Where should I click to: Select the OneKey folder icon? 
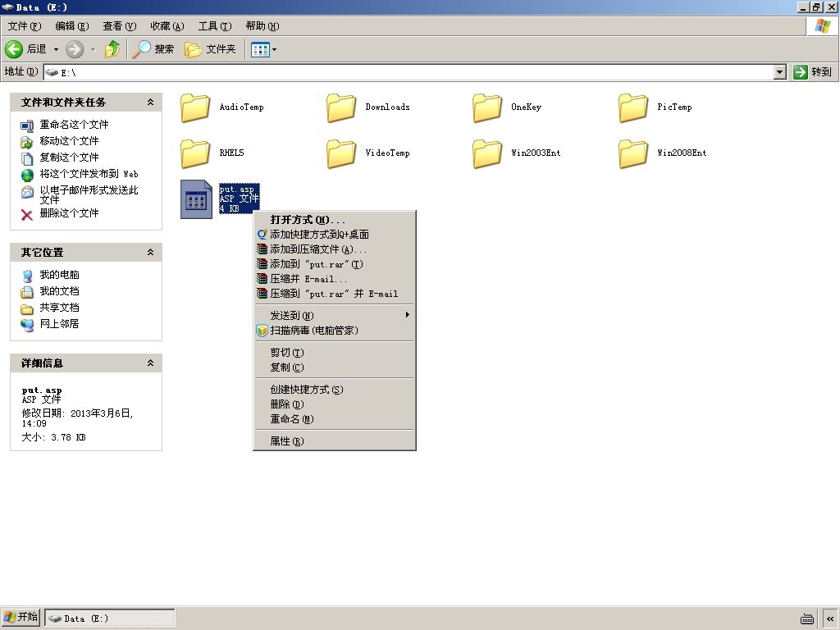pyautogui.click(x=487, y=107)
